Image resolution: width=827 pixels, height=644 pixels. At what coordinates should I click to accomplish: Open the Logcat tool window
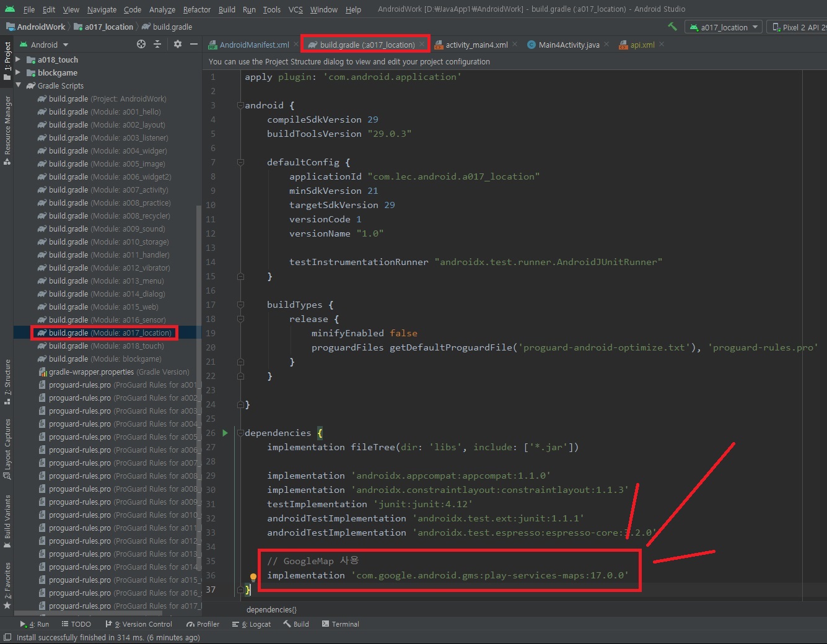tap(252, 624)
